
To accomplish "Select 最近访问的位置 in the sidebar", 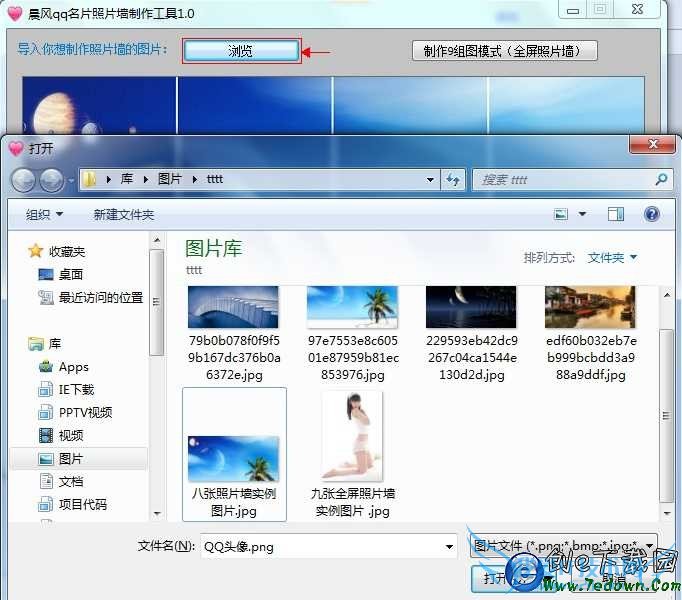I will click(101, 298).
